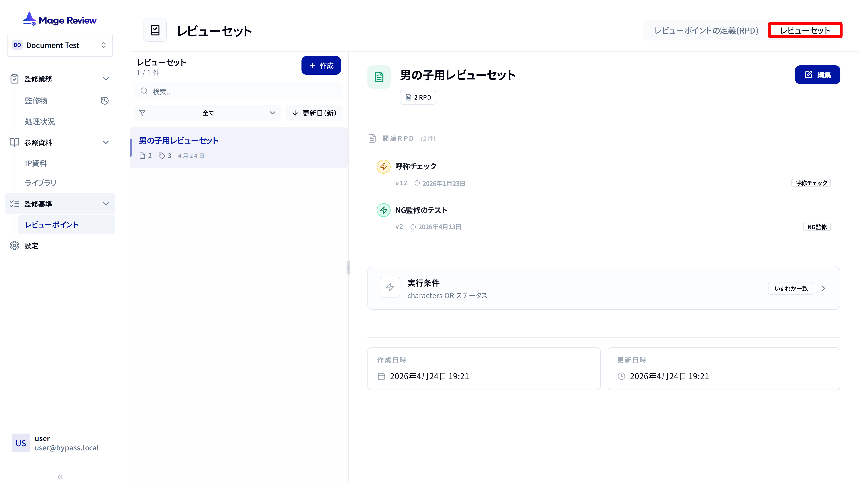Open the NG監修のテスト RPD entry

coord(421,210)
